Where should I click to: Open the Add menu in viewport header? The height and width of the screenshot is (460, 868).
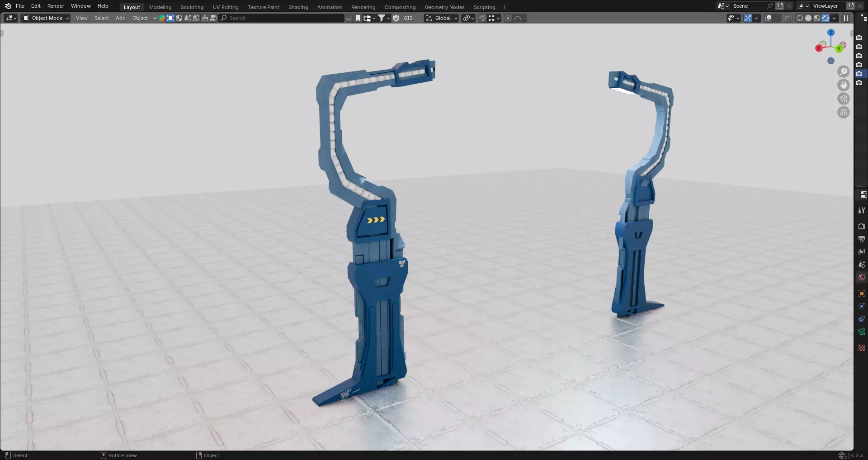[120, 18]
